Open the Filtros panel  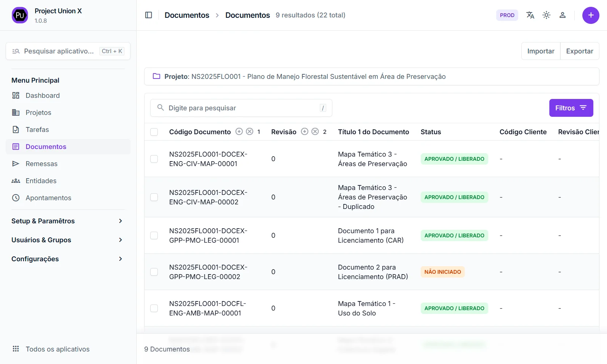tap(571, 108)
